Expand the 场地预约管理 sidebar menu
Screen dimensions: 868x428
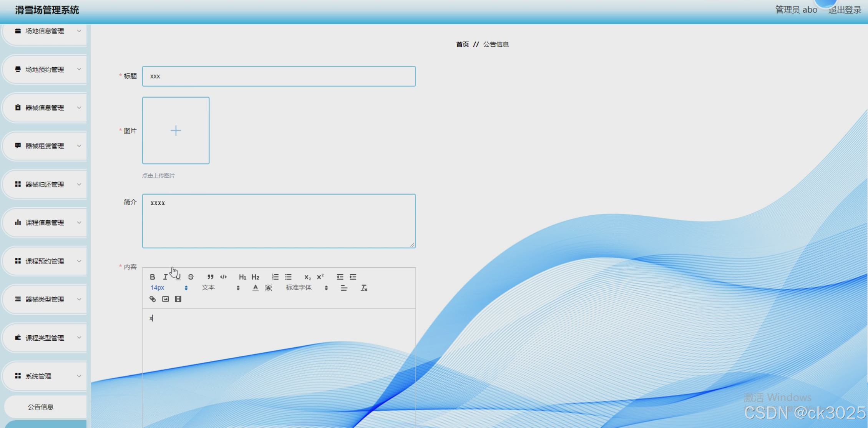(x=45, y=70)
